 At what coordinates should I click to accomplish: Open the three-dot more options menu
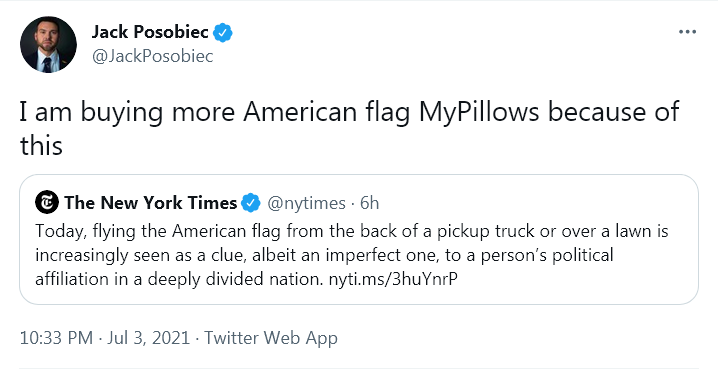(687, 32)
